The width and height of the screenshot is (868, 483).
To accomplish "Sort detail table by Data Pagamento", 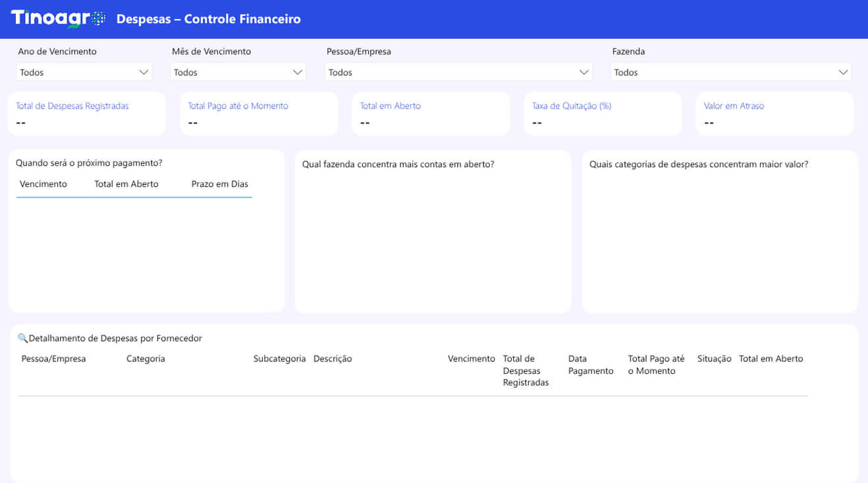I will (590, 365).
